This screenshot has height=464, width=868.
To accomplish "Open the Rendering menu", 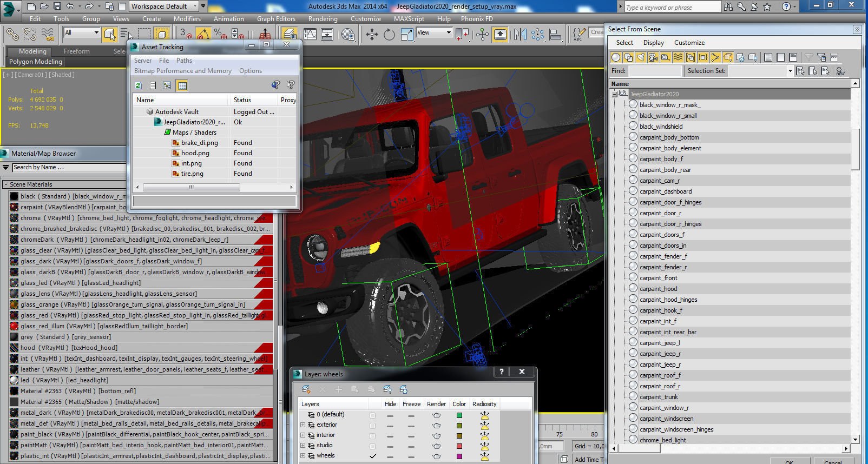I will (323, 18).
